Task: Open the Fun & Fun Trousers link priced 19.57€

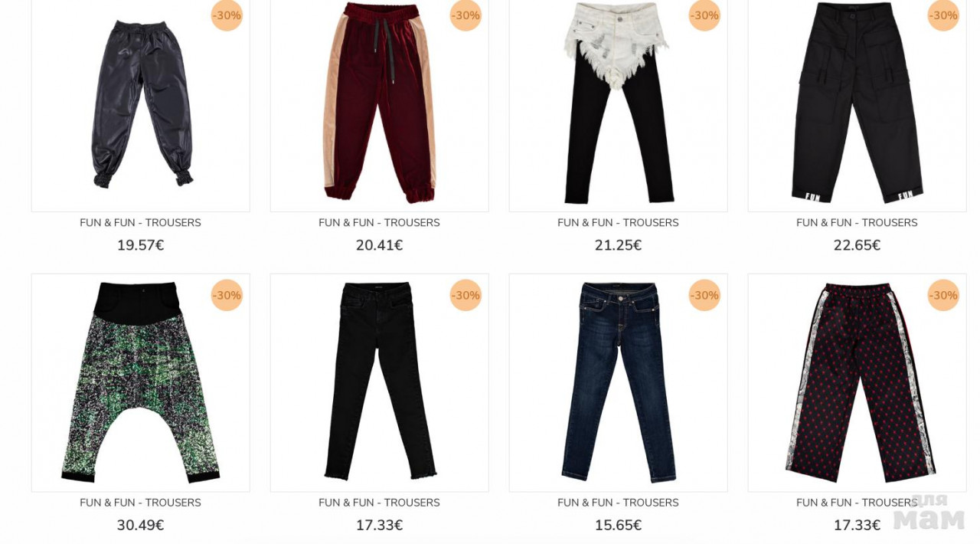Action: click(140, 223)
